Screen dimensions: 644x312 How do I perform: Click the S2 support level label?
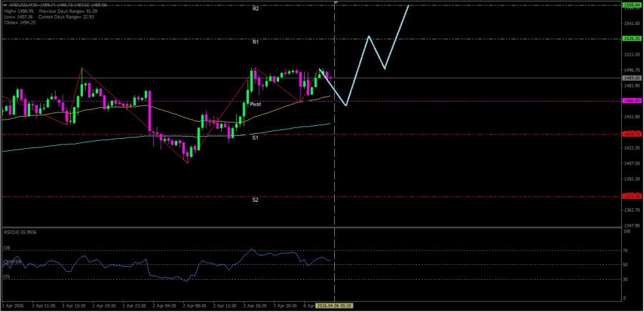(x=255, y=200)
